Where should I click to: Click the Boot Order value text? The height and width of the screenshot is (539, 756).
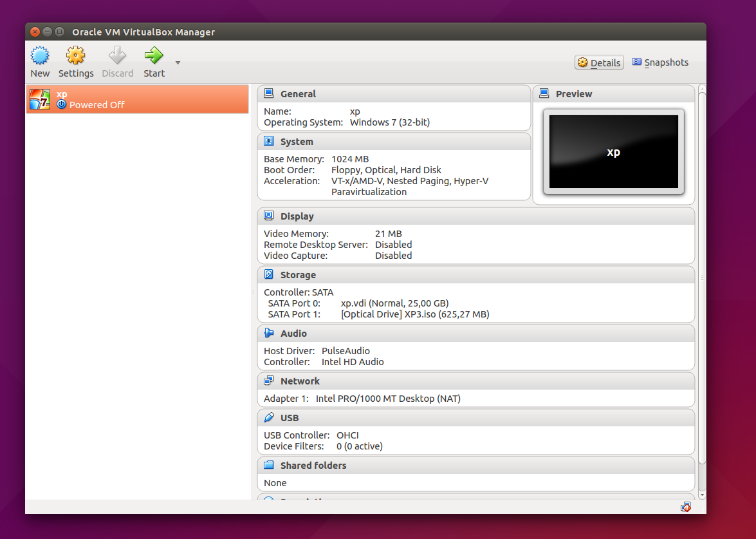(386, 171)
